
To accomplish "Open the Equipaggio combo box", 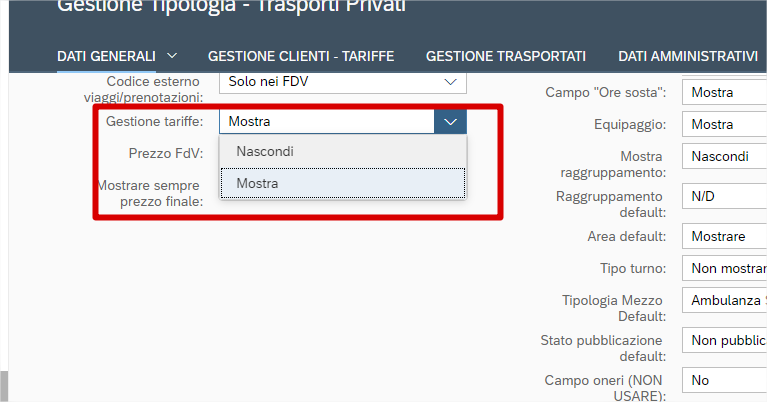I will click(x=724, y=125).
